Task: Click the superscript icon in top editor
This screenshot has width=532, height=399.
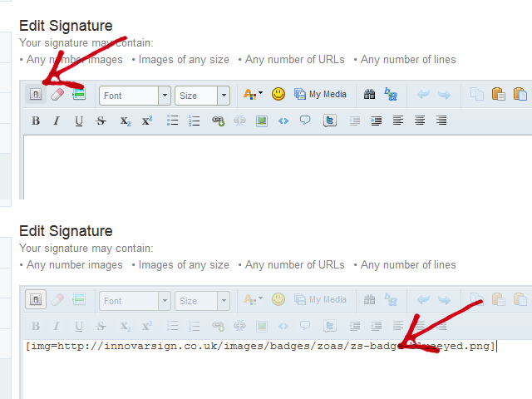Action: pos(146,121)
